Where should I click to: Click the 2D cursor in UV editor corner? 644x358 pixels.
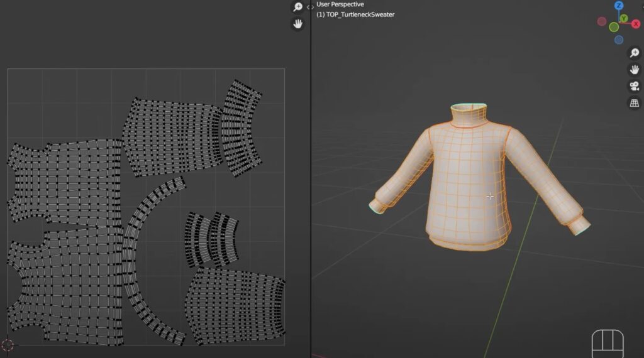point(8,345)
